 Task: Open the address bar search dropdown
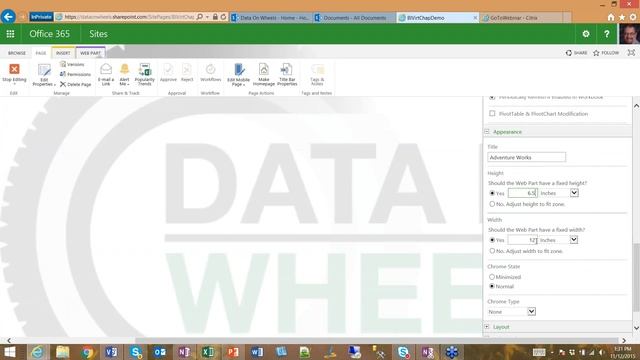pos(207,17)
